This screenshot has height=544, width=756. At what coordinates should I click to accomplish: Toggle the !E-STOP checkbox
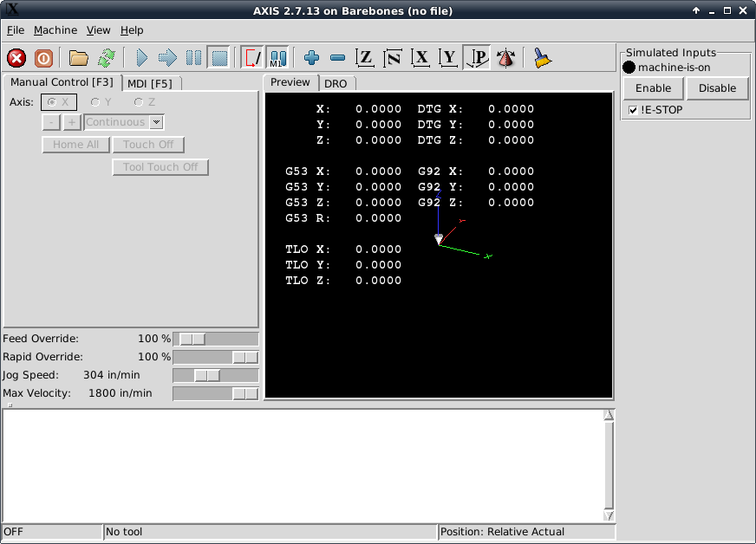634,110
